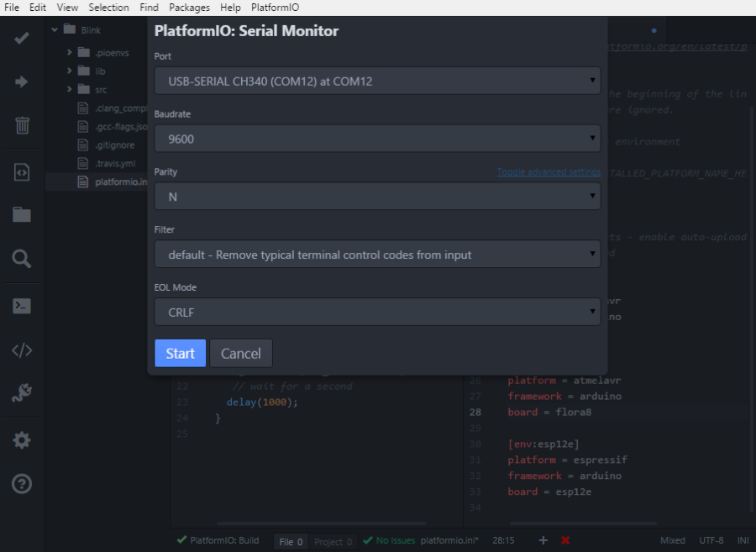The width and height of the screenshot is (756, 552).
Task: Open library manager wrench icon
Action: pos(21,393)
